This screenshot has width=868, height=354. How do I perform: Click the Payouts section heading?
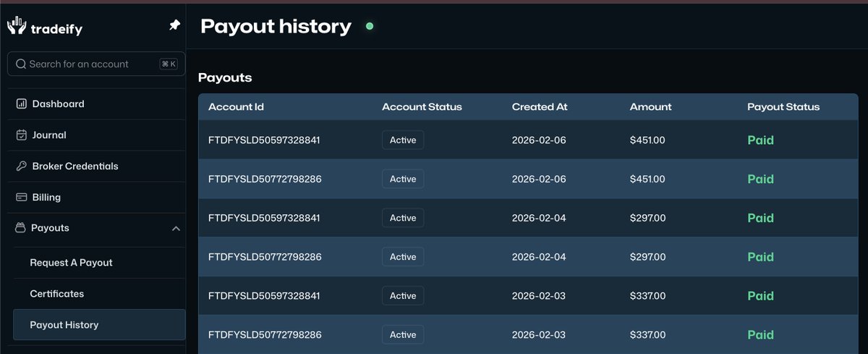[x=225, y=77]
